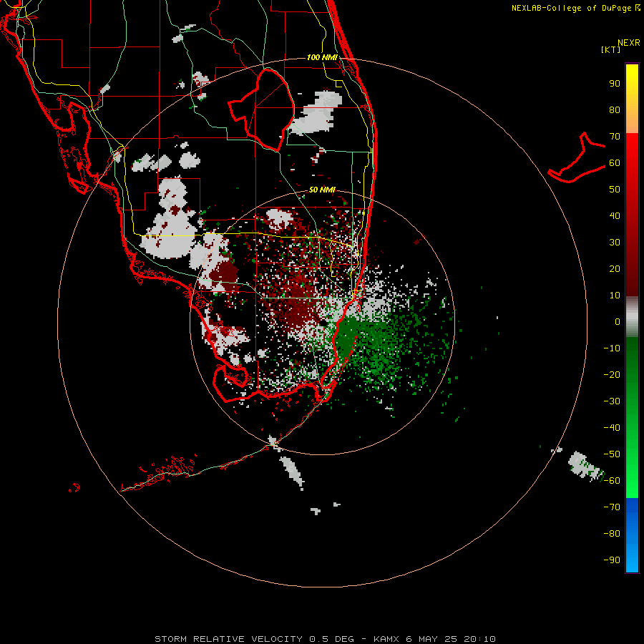The height and width of the screenshot is (644, 644).
Task: Click the 40 value on the velocity scale
Action: (615, 216)
